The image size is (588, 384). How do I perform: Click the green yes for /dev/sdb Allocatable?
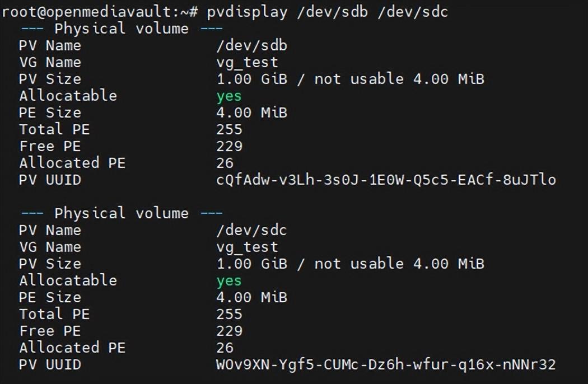tap(228, 96)
